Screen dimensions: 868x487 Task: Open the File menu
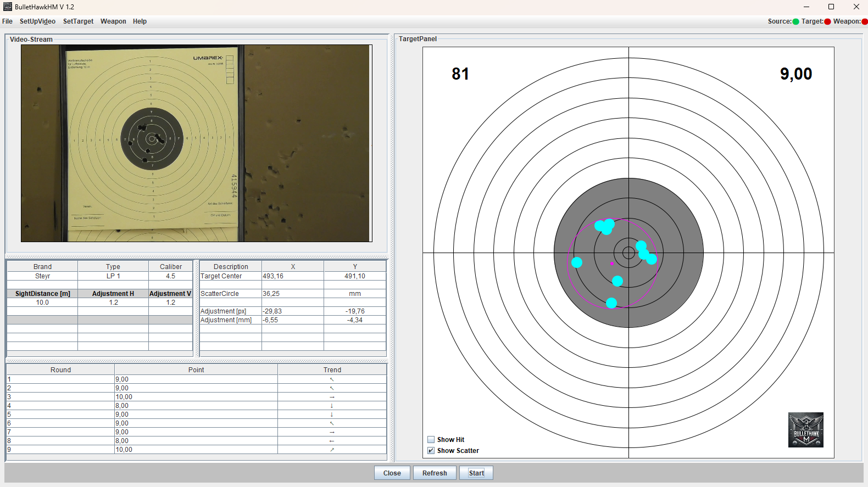[x=8, y=21]
